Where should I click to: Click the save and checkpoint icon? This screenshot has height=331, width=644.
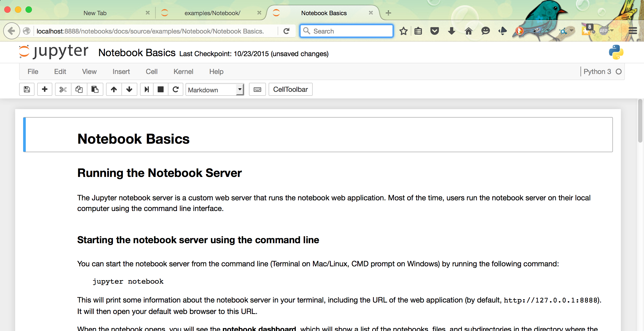[27, 89]
